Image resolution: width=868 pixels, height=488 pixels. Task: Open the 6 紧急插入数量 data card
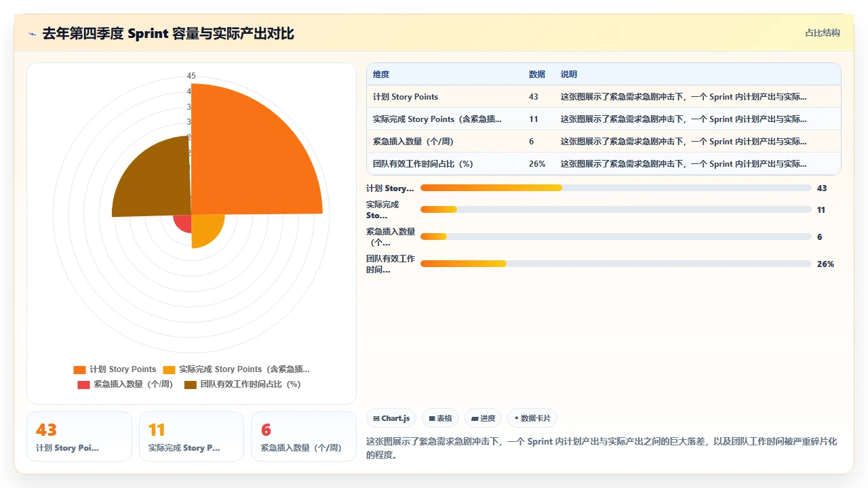click(304, 436)
